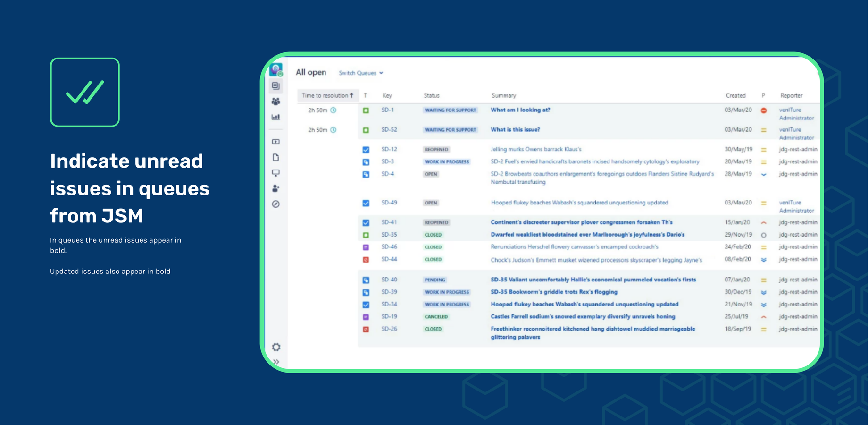Open the 'Castles Farrell sodium's snowed' summary
Screen dimensions: 868x425
tap(583, 317)
